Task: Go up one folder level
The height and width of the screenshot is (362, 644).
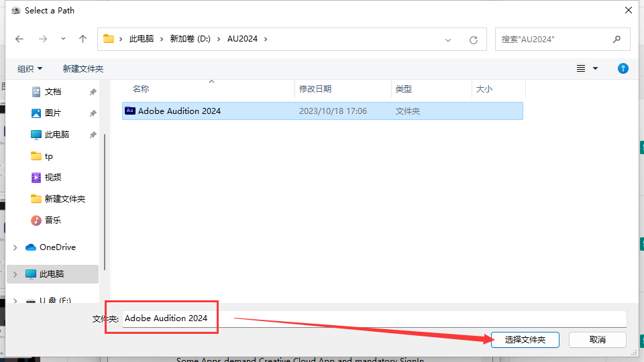Action: (83, 39)
